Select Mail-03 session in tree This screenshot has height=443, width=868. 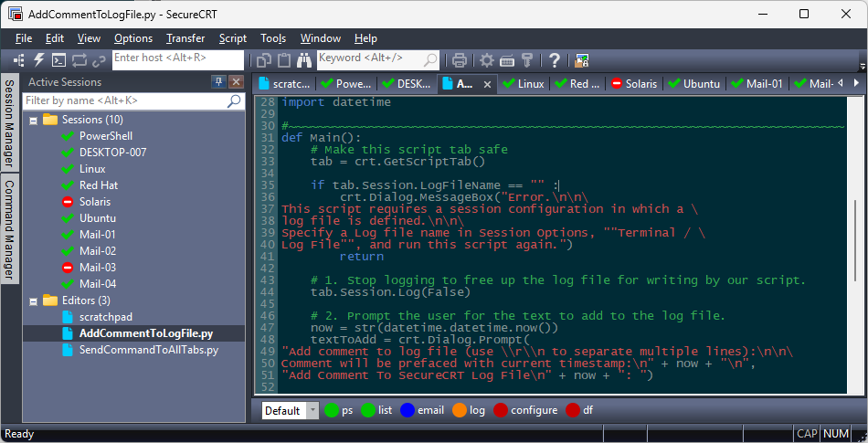click(x=98, y=268)
